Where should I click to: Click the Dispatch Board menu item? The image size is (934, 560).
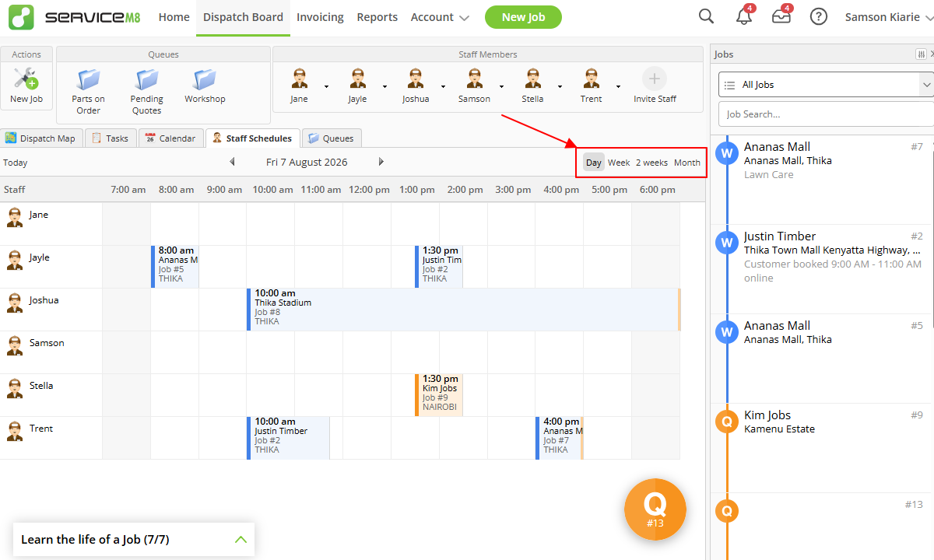coord(243,17)
